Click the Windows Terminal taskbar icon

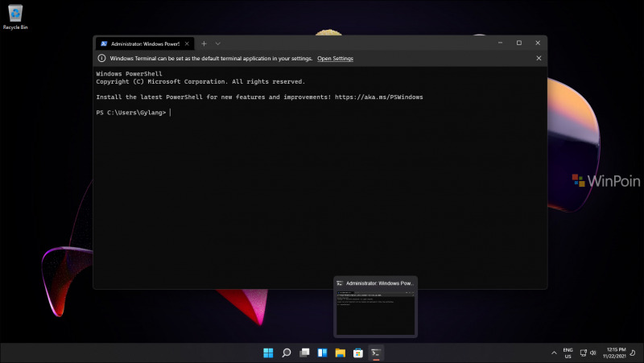click(376, 353)
